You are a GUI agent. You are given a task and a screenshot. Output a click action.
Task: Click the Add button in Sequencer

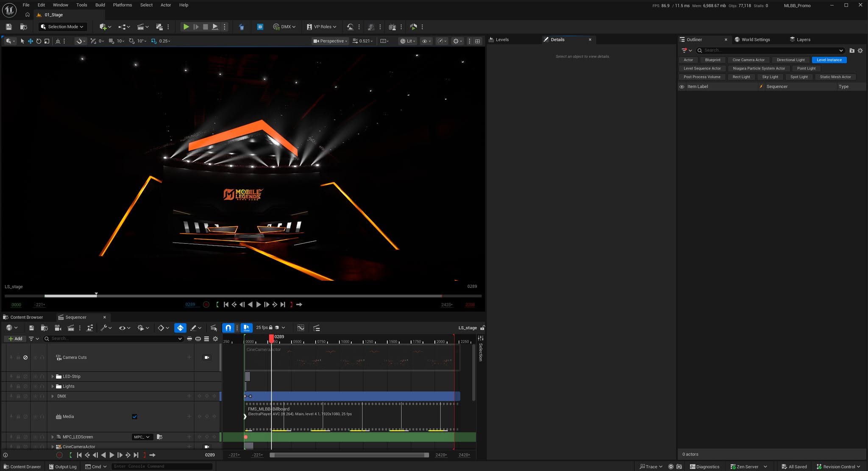click(x=15, y=339)
